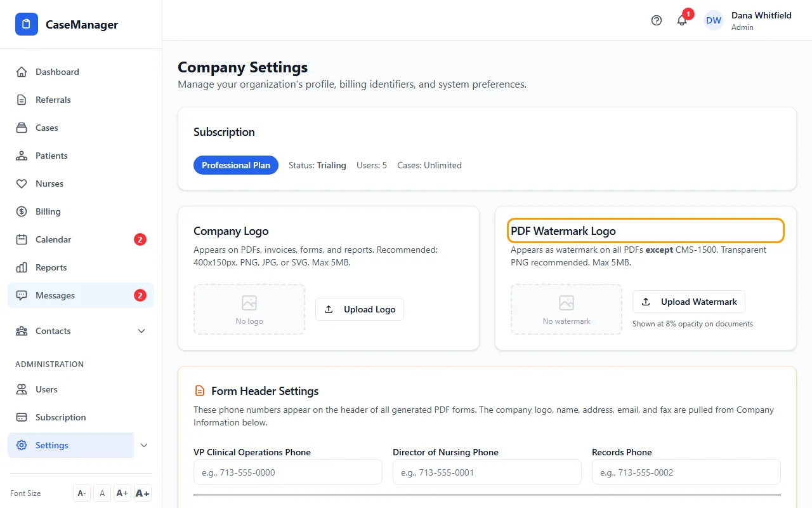This screenshot has width=812, height=508.
Task: Open the Referrals menu item
Action: click(x=81, y=100)
